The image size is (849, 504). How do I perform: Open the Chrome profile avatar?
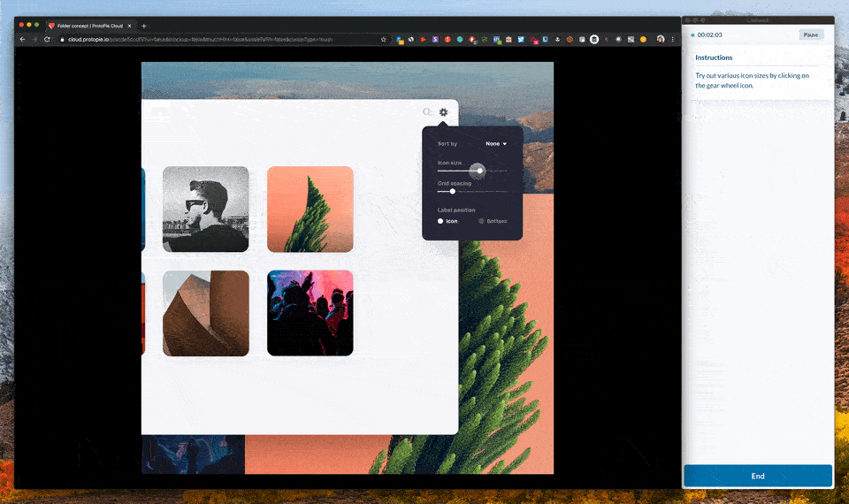pos(661,40)
